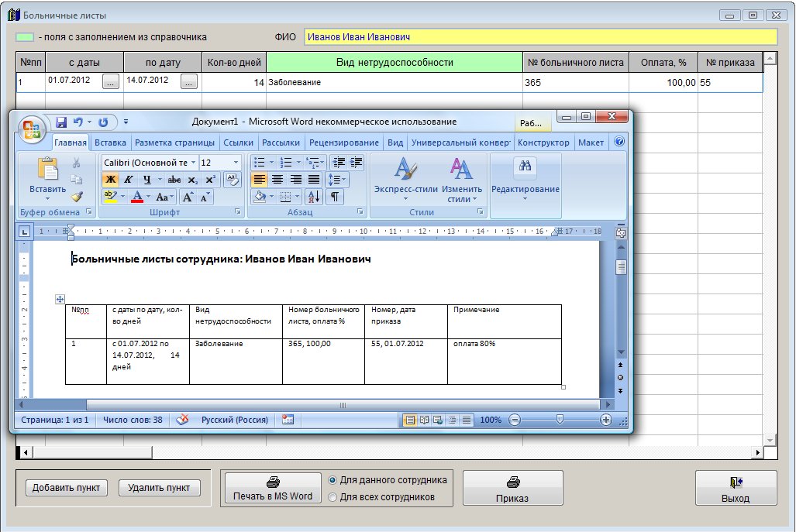Save the document via Quick Access toolbar
Viewport: 796px width, 532px height.
coord(61,122)
